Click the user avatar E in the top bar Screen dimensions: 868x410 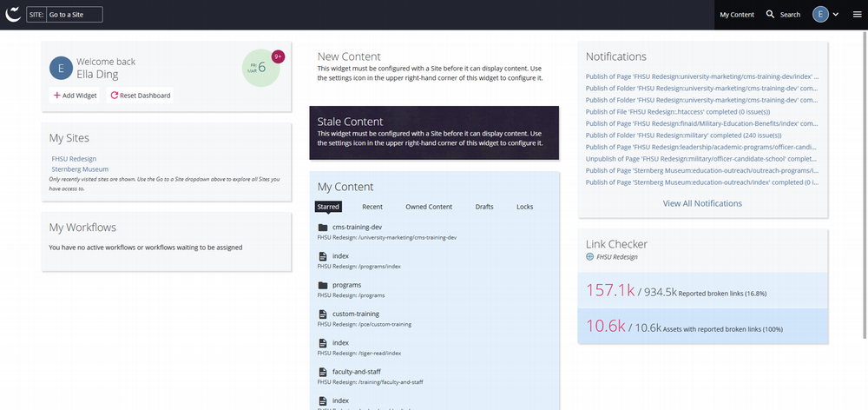pos(820,15)
